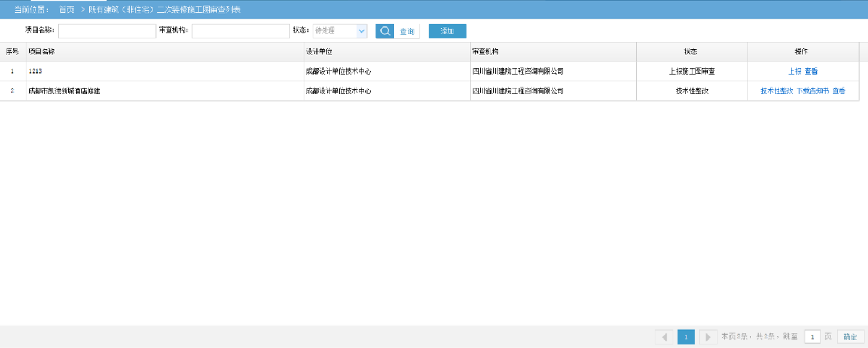
Task: Select page 1 in the pagination bar
Action: tap(686, 336)
